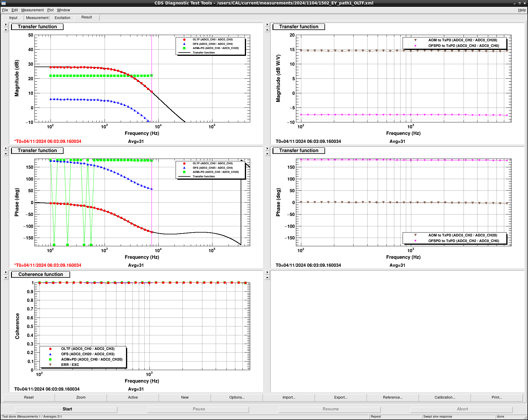The width and height of the screenshot is (528, 420).
Task: Click up-arrow icon beside OLTF phase plot
Action: click(6, 154)
